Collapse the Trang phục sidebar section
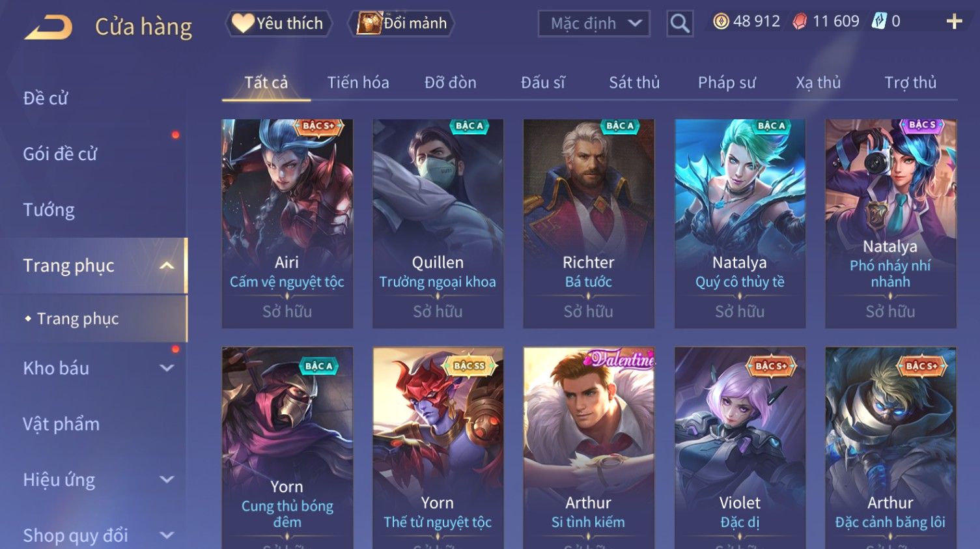980x549 pixels. click(167, 266)
